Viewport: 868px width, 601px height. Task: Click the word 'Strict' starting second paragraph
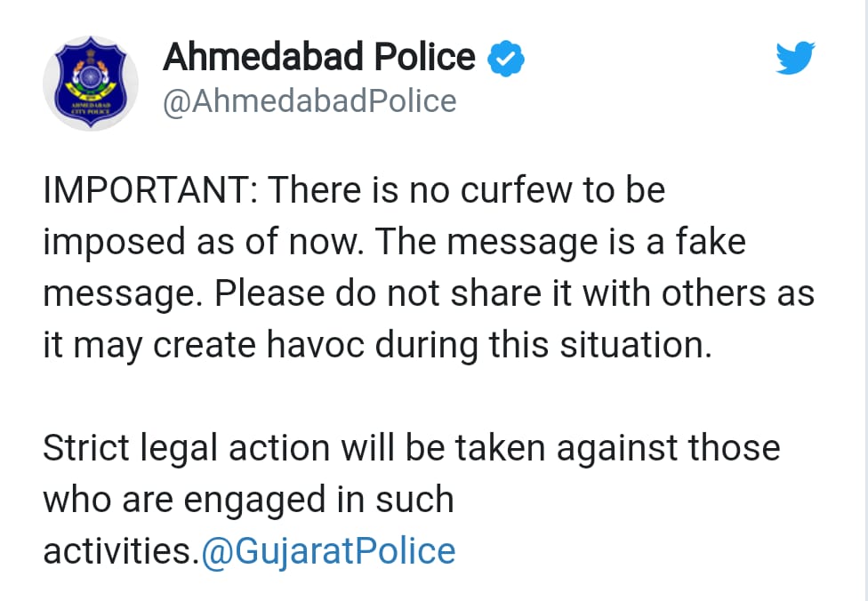point(85,448)
